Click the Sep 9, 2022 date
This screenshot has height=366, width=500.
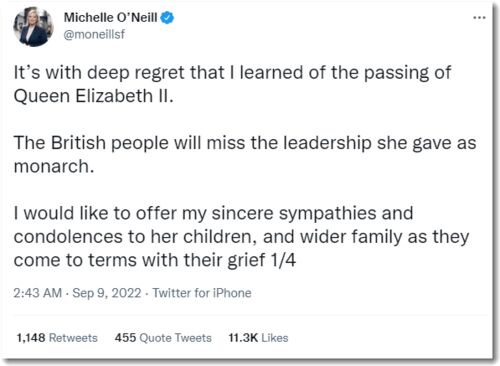107,293
